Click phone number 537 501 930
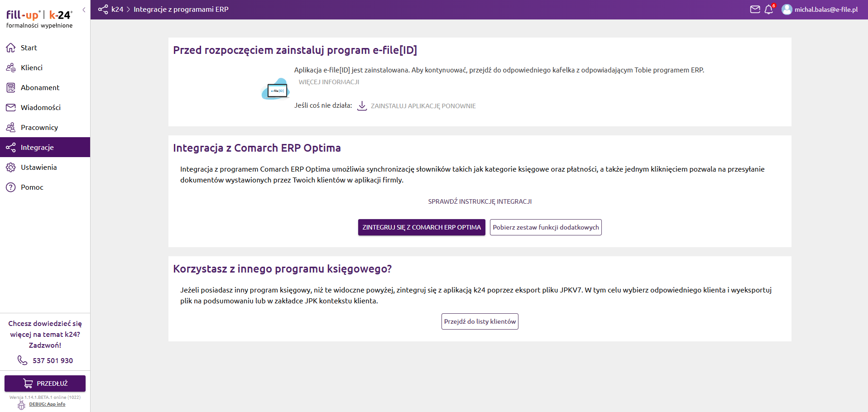868x412 pixels. point(53,360)
